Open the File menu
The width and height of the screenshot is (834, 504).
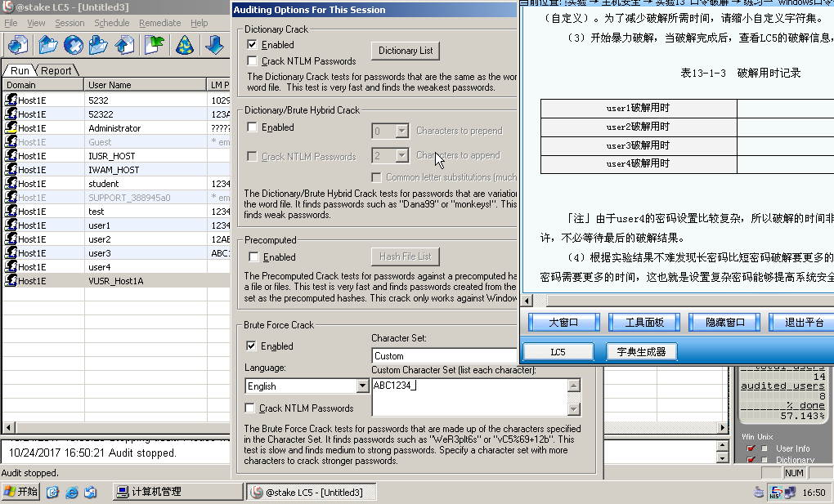11,23
